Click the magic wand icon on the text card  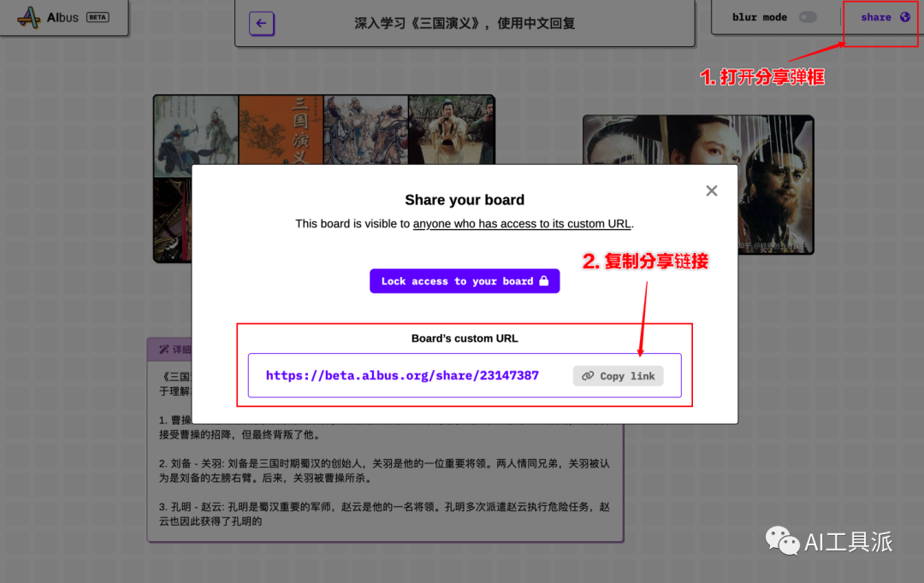click(x=163, y=350)
